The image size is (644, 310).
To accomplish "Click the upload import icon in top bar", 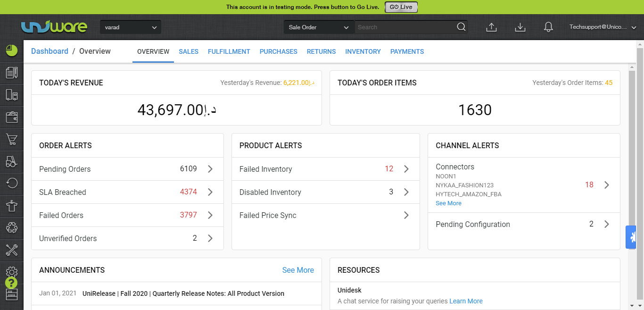I will click(x=491, y=27).
